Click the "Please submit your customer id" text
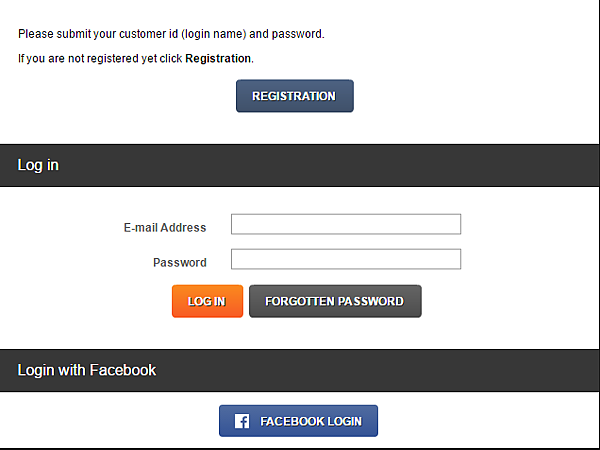The image size is (600, 450). (x=100, y=34)
